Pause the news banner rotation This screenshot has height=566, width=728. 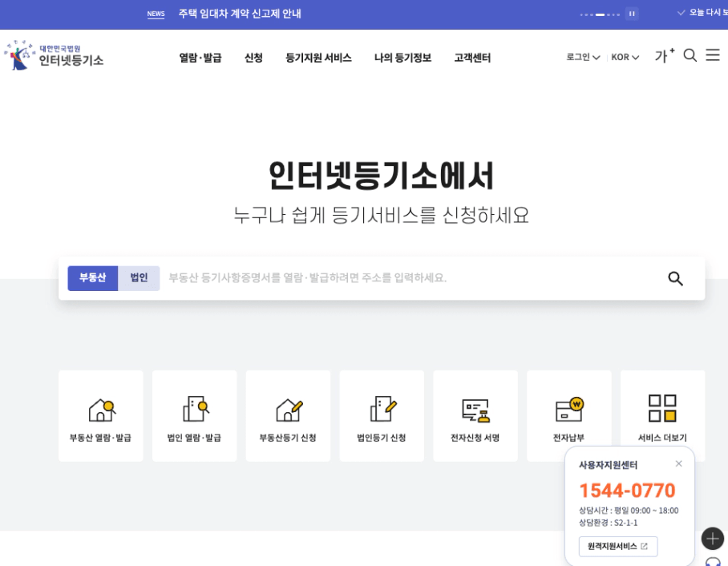click(x=632, y=14)
